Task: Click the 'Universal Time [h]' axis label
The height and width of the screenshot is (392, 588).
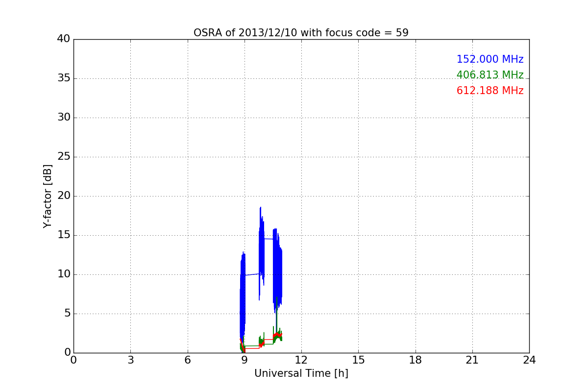Action: (301, 373)
